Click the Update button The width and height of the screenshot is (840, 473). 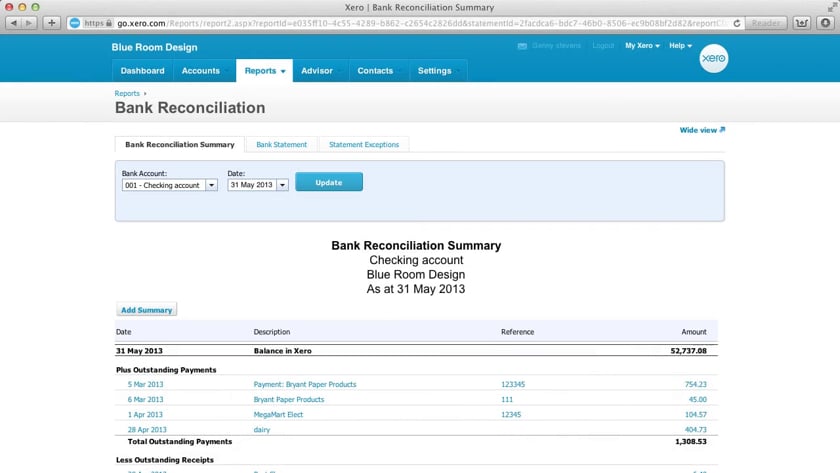(x=329, y=182)
